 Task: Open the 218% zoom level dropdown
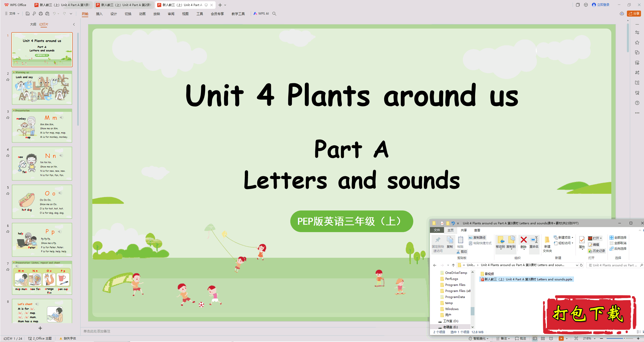(x=589, y=338)
